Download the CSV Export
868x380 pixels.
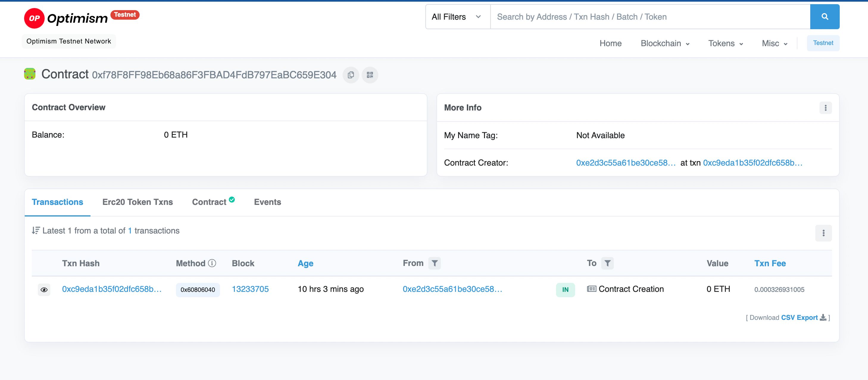click(799, 318)
